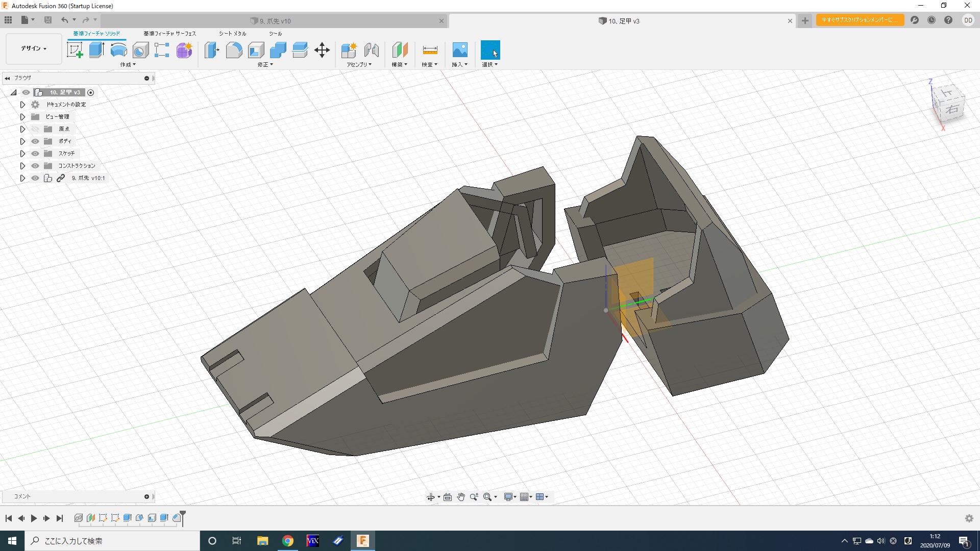Screen dimensions: 980x551
Task: Select the Extrude tool icon
Action: pyautogui.click(x=96, y=50)
